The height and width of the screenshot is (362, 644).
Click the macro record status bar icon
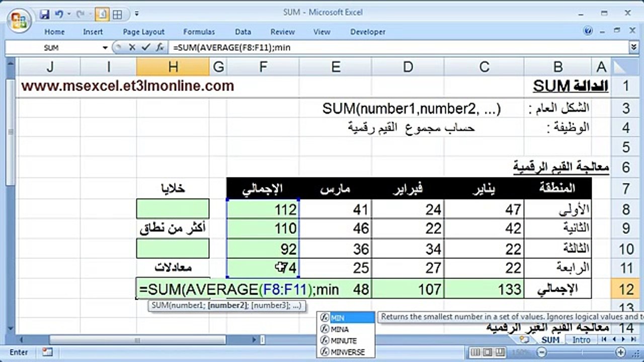pos(48,352)
